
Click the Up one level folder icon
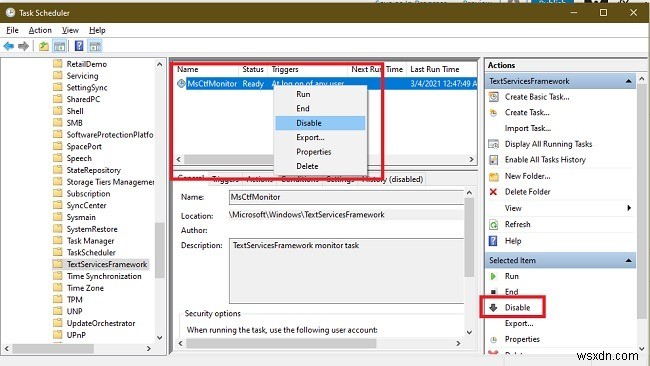click(44, 46)
